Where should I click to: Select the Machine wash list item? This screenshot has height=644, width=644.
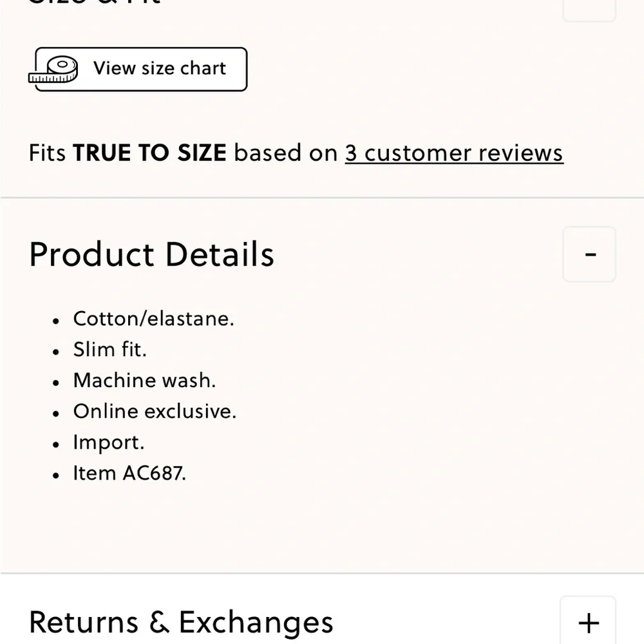pyautogui.click(x=144, y=381)
